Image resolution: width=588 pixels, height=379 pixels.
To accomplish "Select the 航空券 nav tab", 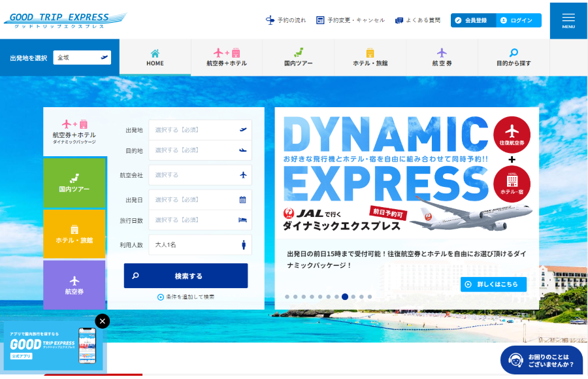I will (x=442, y=58).
